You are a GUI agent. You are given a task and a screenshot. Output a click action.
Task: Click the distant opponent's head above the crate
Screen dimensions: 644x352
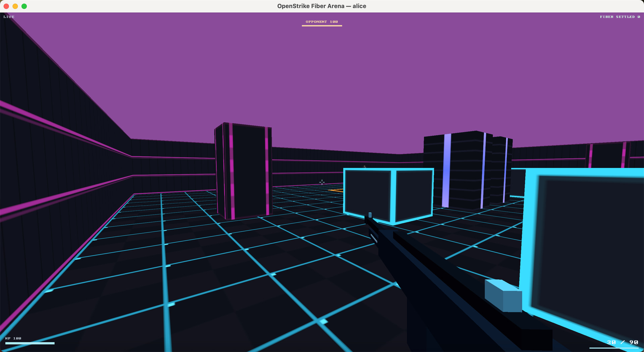click(365, 166)
